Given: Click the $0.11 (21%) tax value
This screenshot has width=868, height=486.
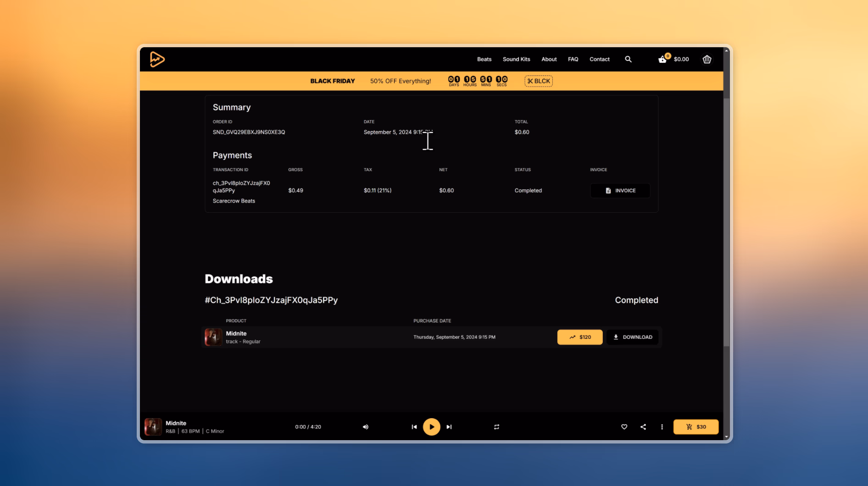Looking at the screenshot, I should pyautogui.click(x=378, y=190).
